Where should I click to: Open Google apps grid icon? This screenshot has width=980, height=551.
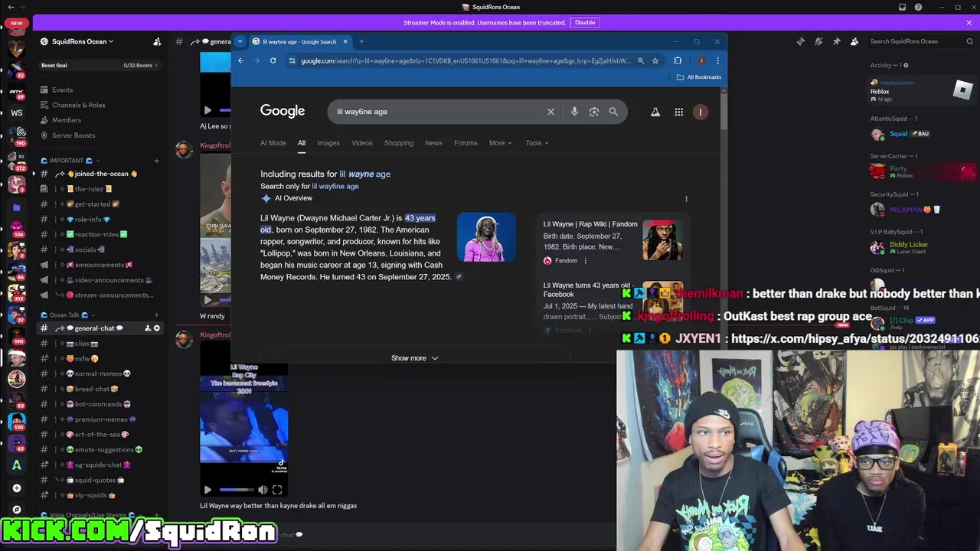pyautogui.click(x=678, y=112)
